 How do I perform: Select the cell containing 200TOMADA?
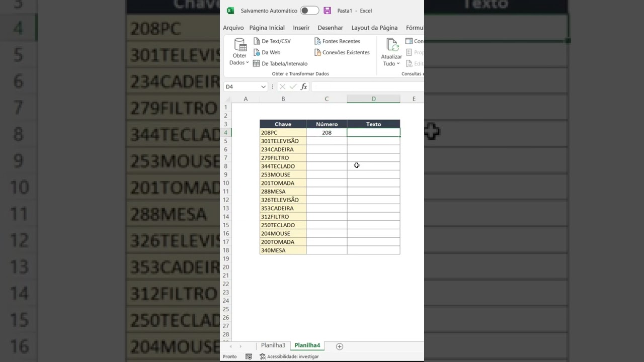(x=283, y=242)
